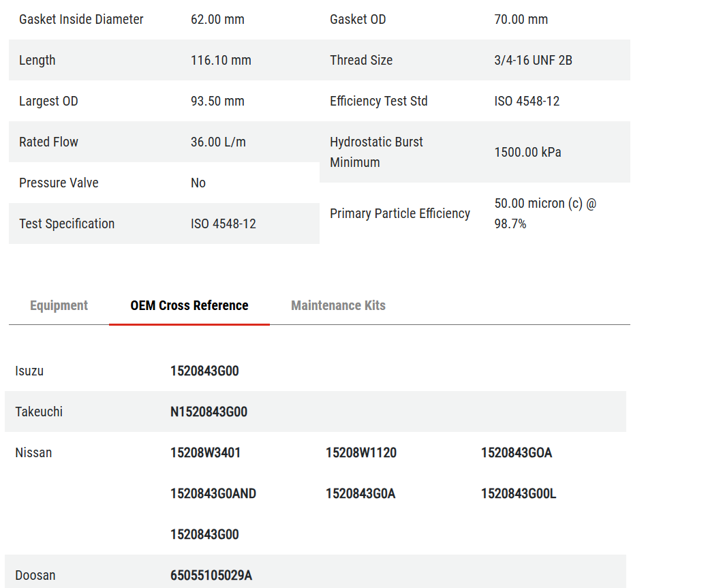The height and width of the screenshot is (588, 723).
Task: Click the 70.00 mm value
Action: point(521,19)
